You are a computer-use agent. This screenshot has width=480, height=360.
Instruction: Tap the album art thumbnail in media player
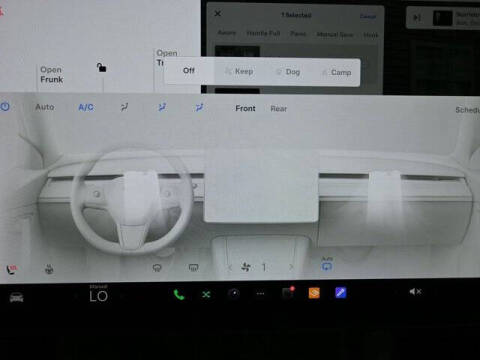442,18
